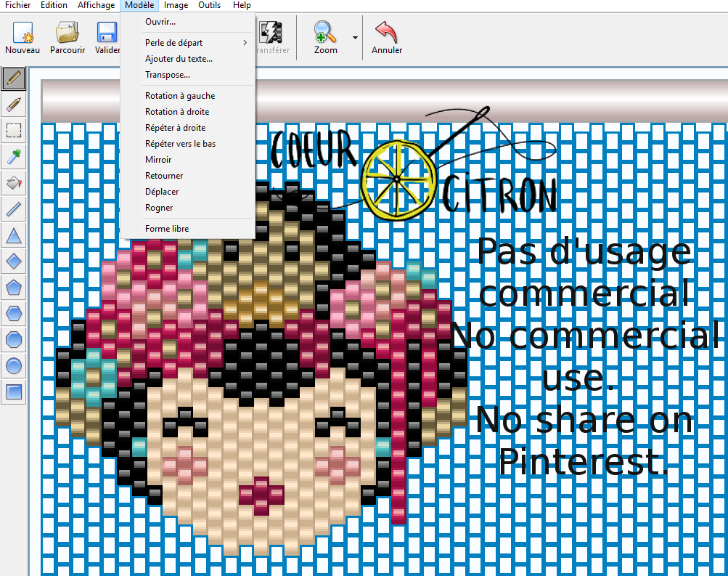Click the Nouveau toolbar button
This screenshot has height=576, width=728.
click(x=23, y=38)
